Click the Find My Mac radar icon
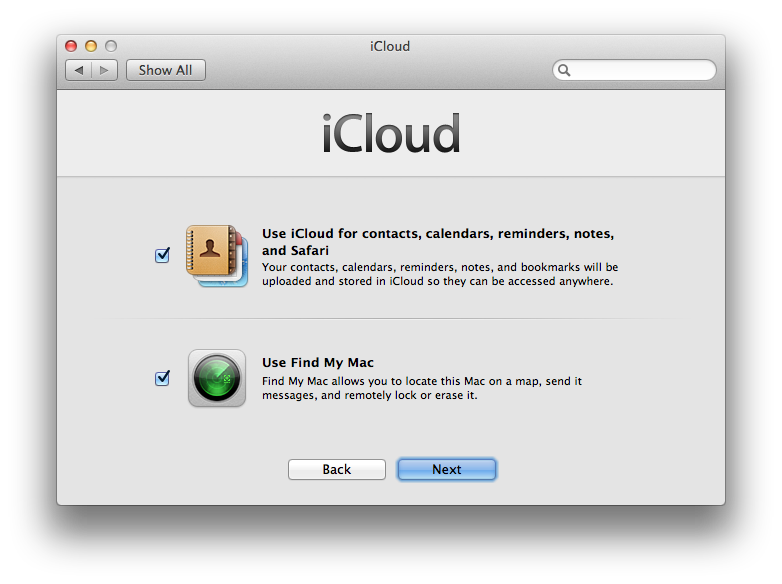 pyautogui.click(x=217, y=378)
